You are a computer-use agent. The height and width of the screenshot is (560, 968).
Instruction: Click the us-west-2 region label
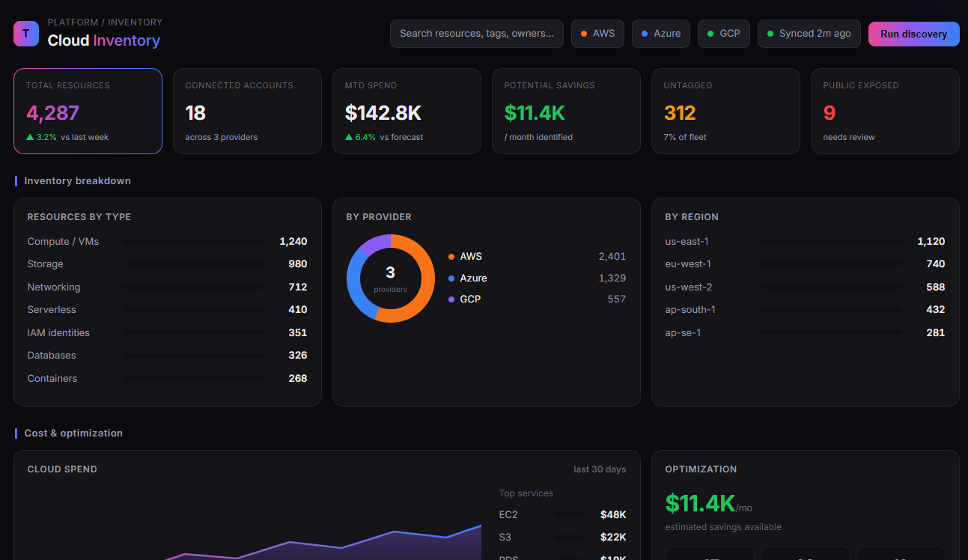pyautogui.click(x=689, y=287)
